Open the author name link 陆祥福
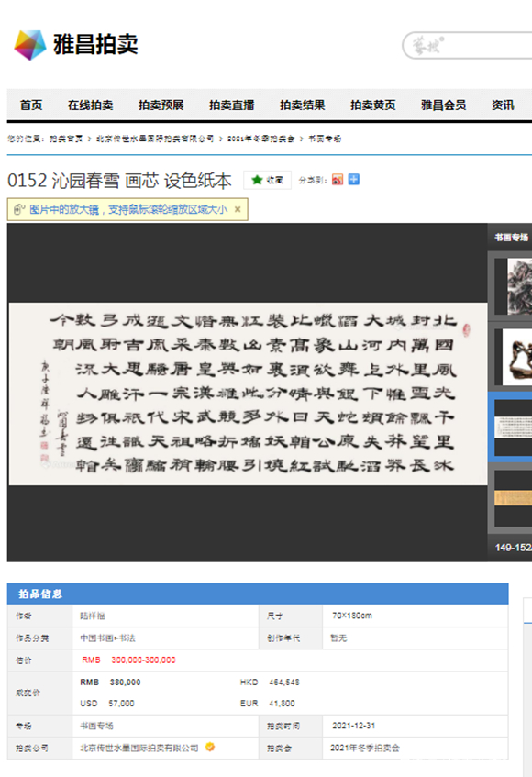Image resolution: width=532 pixels, height=777 pixels. (93, 616)
